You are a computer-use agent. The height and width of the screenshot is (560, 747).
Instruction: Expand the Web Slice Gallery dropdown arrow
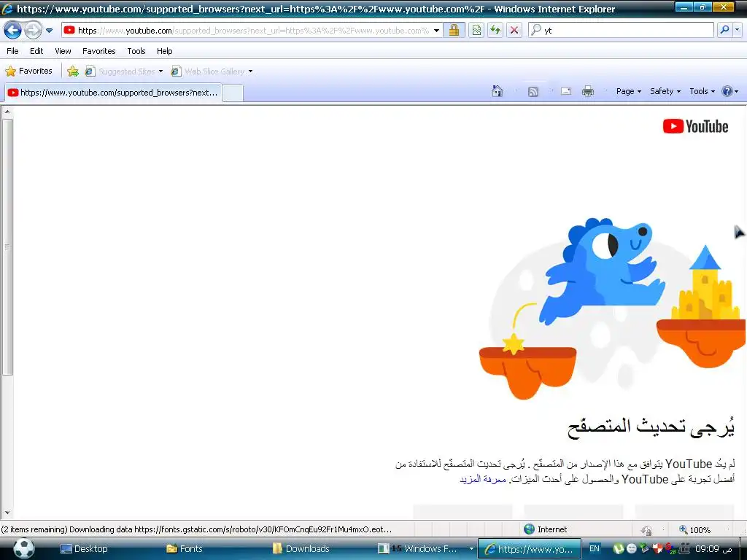click(x=251, y=71)
